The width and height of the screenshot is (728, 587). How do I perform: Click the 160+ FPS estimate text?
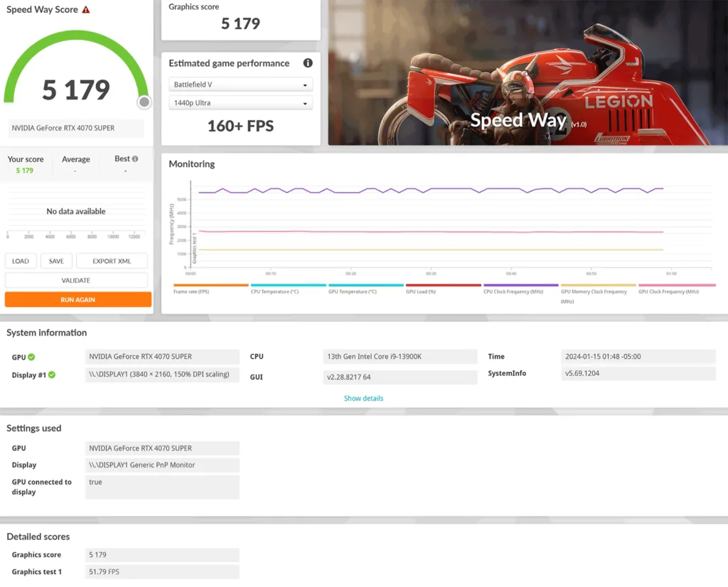click(240, 126)
